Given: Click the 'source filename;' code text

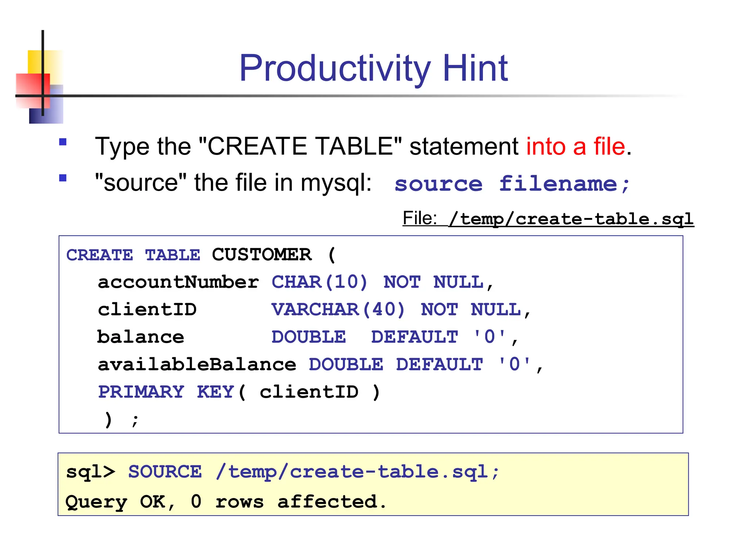Looking at the screenshot, I should click(512, 183).
